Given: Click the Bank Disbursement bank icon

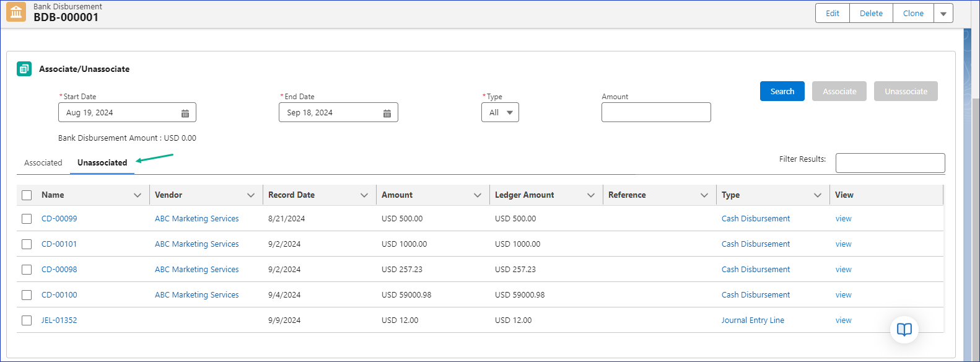Looking at the screenshot, I should [16, 12].
